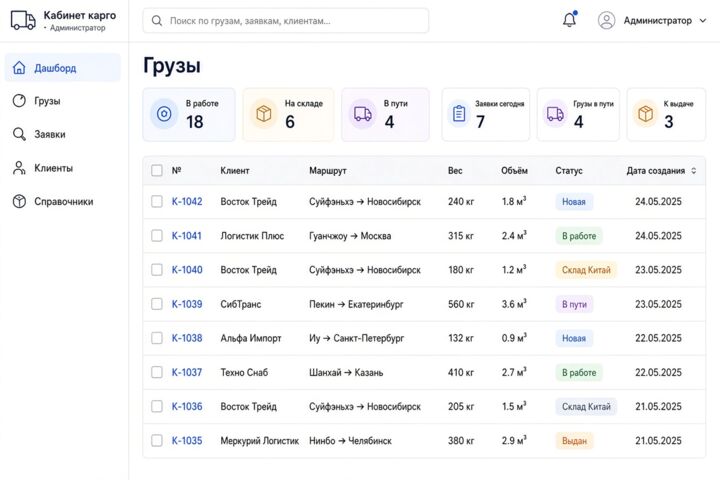
Task: Check the box for row К-1037
Action: point(157,372)
